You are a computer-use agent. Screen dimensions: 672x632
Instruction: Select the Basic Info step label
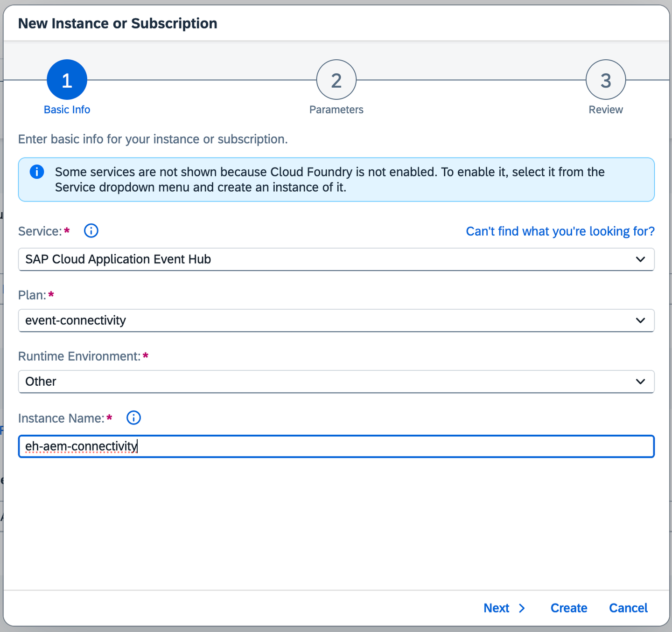pos(67,110)
